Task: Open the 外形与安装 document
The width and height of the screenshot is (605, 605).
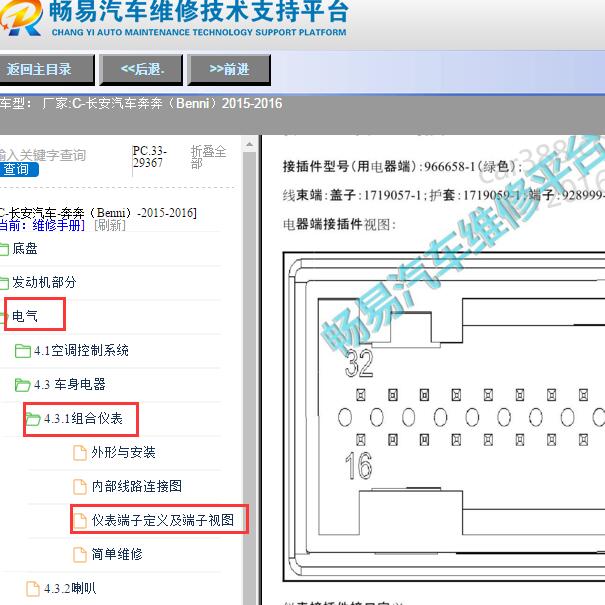Action: [123, 452]
